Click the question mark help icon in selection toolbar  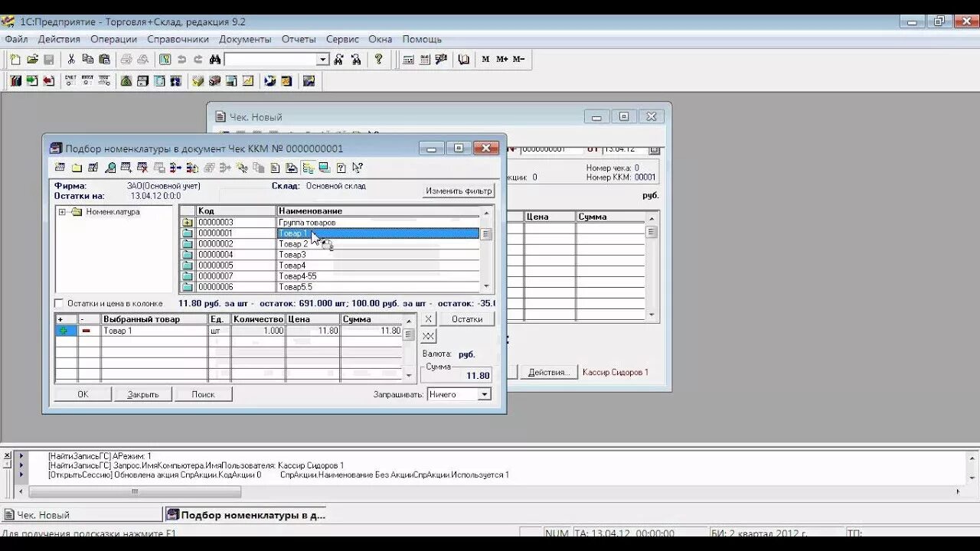click(x=341, y=168)
